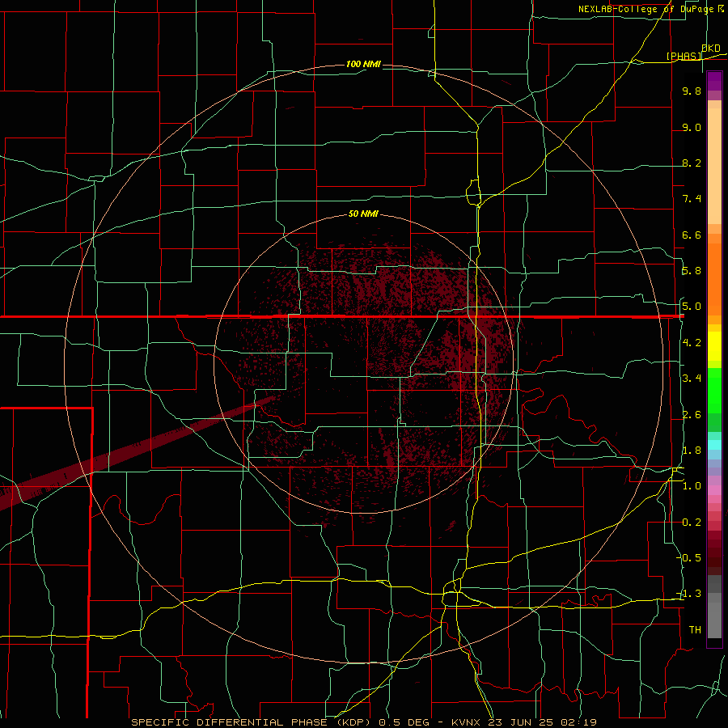
Task: Click the 5.0 legend value
Action: point(692,307)
